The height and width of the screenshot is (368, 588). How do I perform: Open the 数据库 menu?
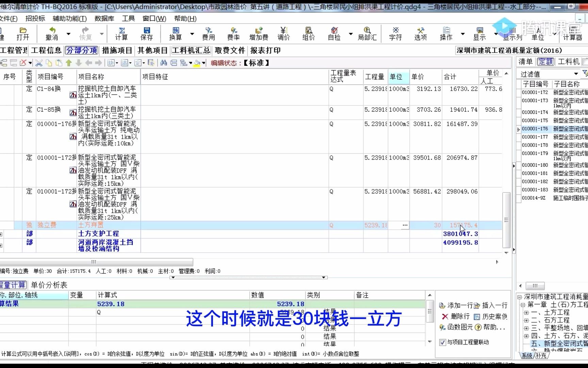coord(104,19)
